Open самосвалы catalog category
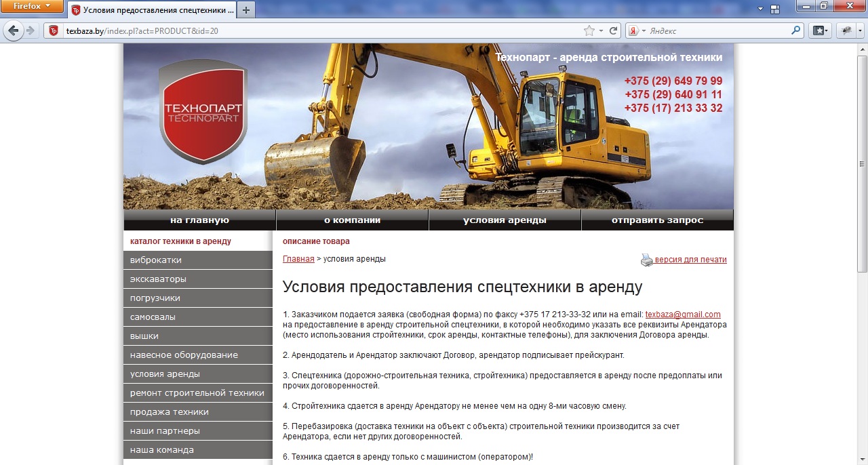The width and height of the screenshot is (868, 465). [x=198, y=317]
